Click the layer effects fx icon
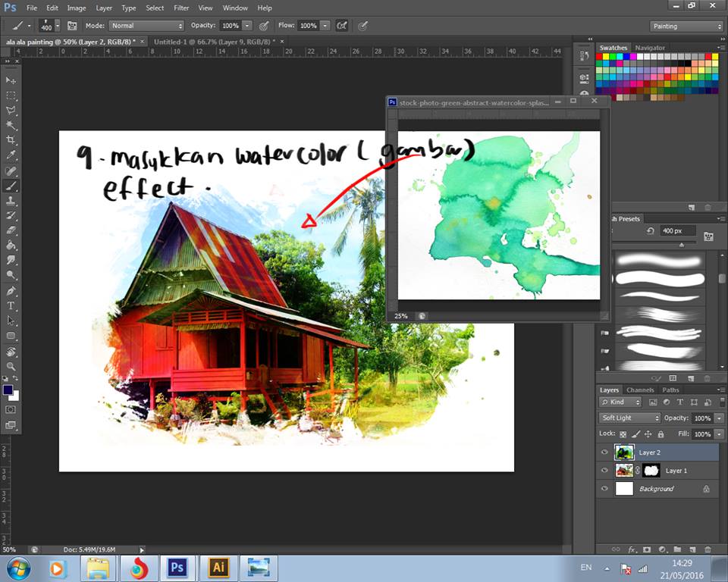728x582 pixels. pos(632,549)
